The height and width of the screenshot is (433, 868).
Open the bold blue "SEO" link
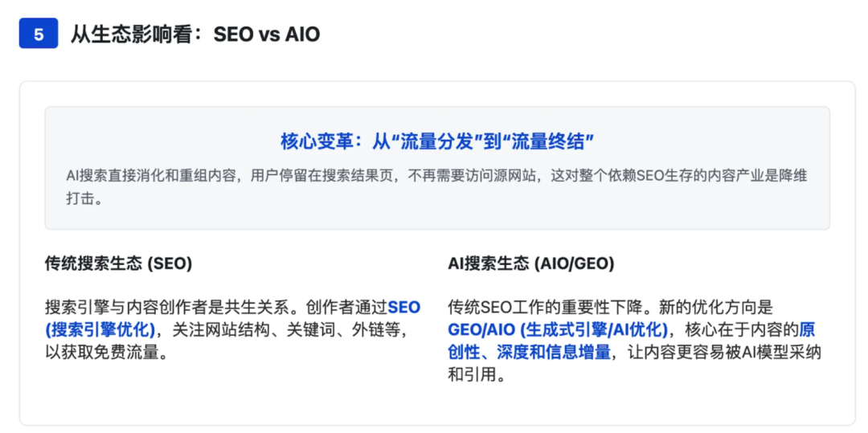click(x=404, y=307)
